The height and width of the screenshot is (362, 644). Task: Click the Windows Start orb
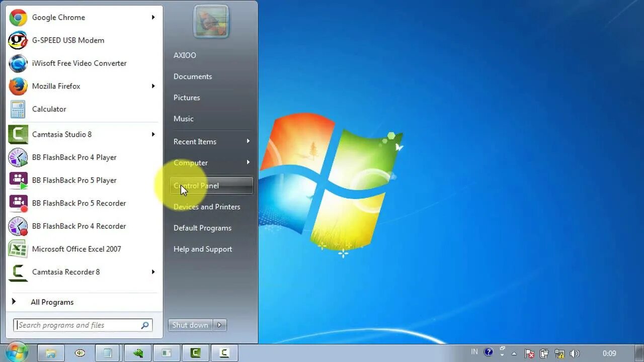[17, 352]
